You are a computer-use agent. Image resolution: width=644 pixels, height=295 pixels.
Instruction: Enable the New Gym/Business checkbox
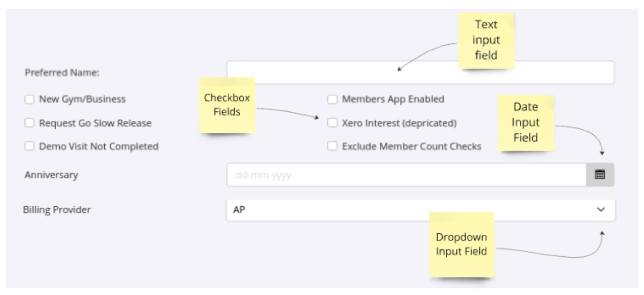click(30, 100)
